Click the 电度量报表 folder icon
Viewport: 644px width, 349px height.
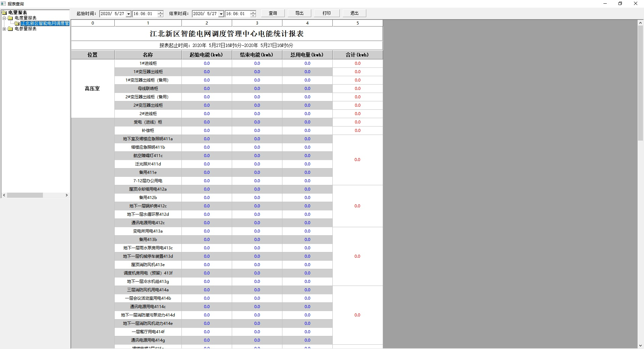10,18
